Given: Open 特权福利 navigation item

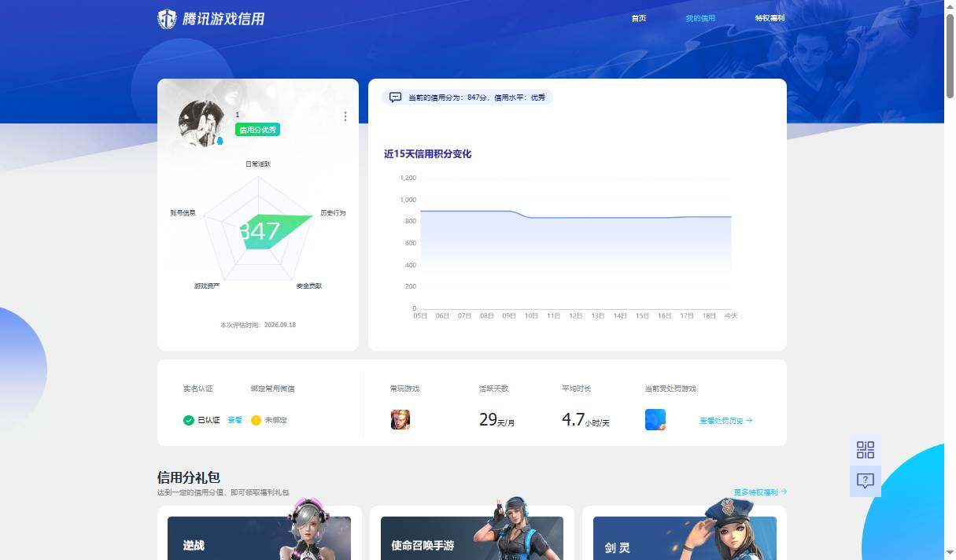Looking at the screenshot, I should (x=770, y=18).
